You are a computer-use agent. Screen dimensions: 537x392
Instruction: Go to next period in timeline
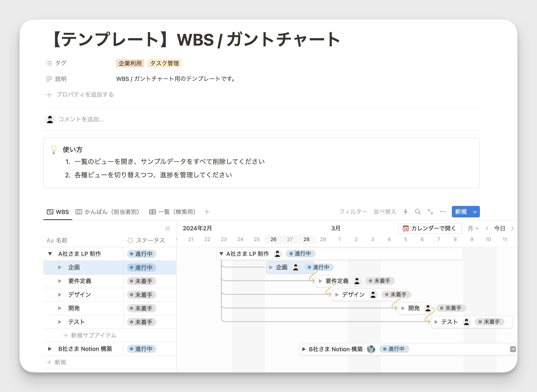tap(512, 228)
